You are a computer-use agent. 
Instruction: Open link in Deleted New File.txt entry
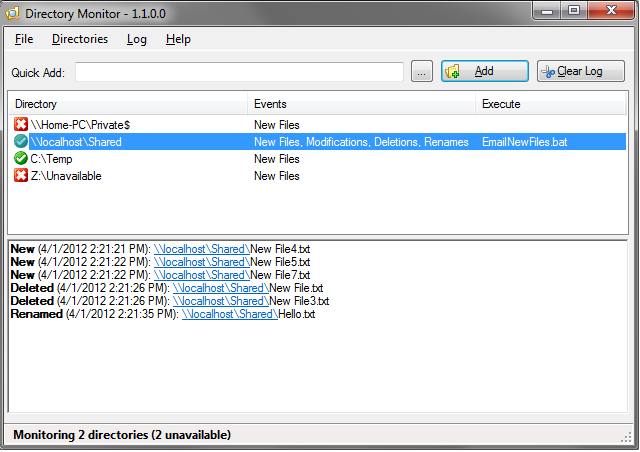pos(221,288)
